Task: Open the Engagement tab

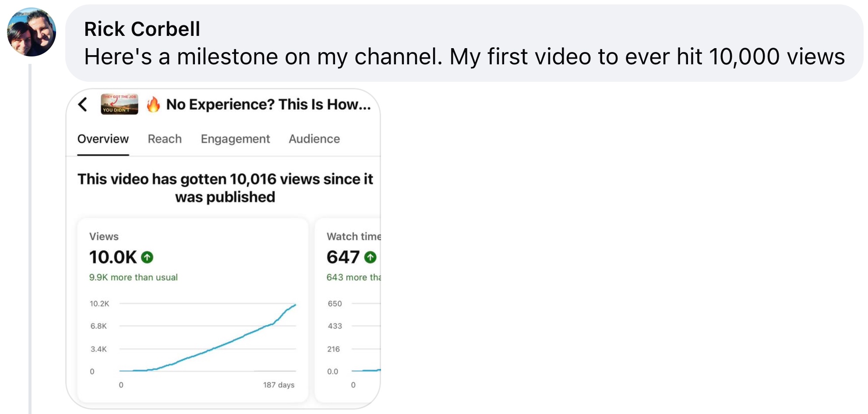Action: (235, 139)
